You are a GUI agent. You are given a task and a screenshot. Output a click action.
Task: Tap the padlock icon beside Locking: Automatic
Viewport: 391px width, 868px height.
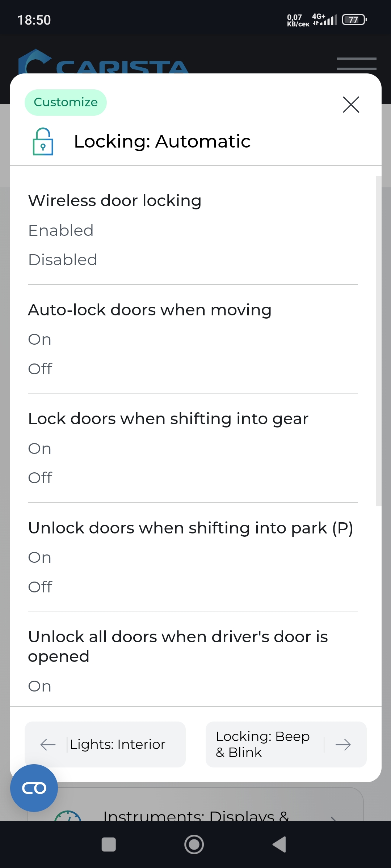(x=43, y=142)
